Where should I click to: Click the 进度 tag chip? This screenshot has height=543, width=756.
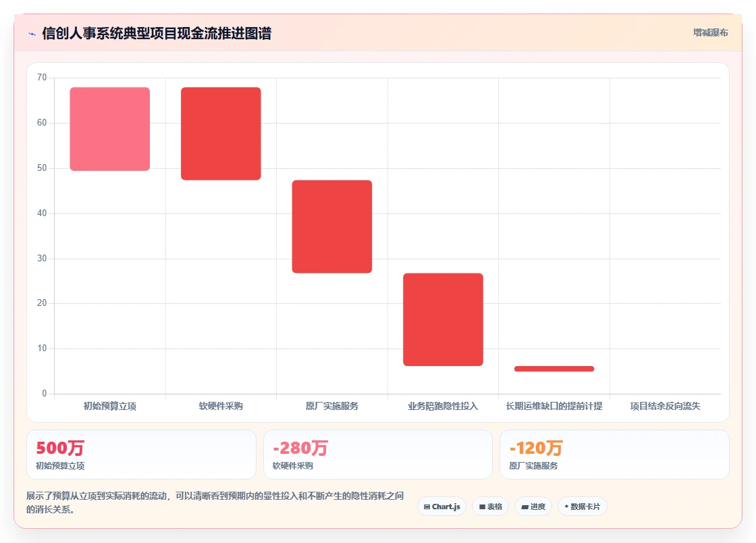pyautogui.click(x=533, y=507)
